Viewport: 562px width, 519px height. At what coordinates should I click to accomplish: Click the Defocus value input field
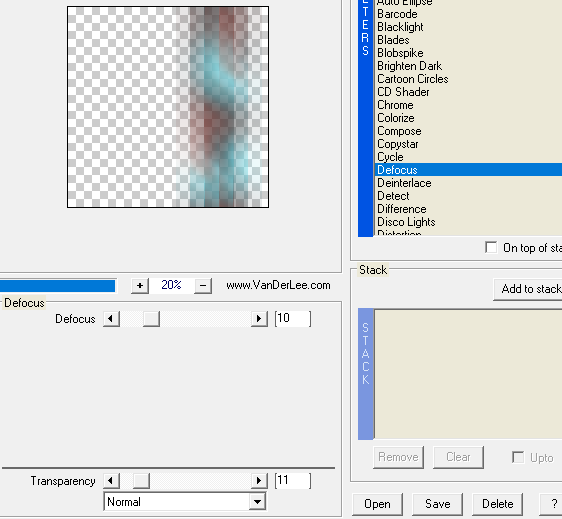293,318
